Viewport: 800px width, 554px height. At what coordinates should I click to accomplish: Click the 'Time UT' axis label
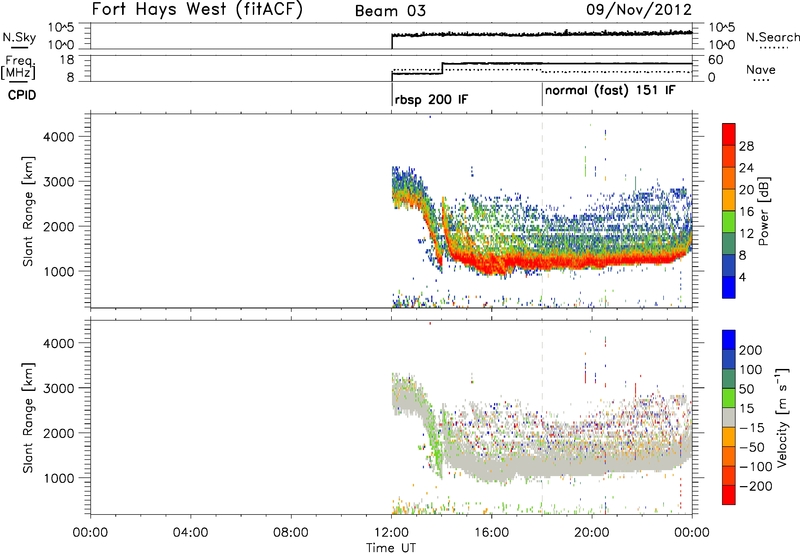391,547
